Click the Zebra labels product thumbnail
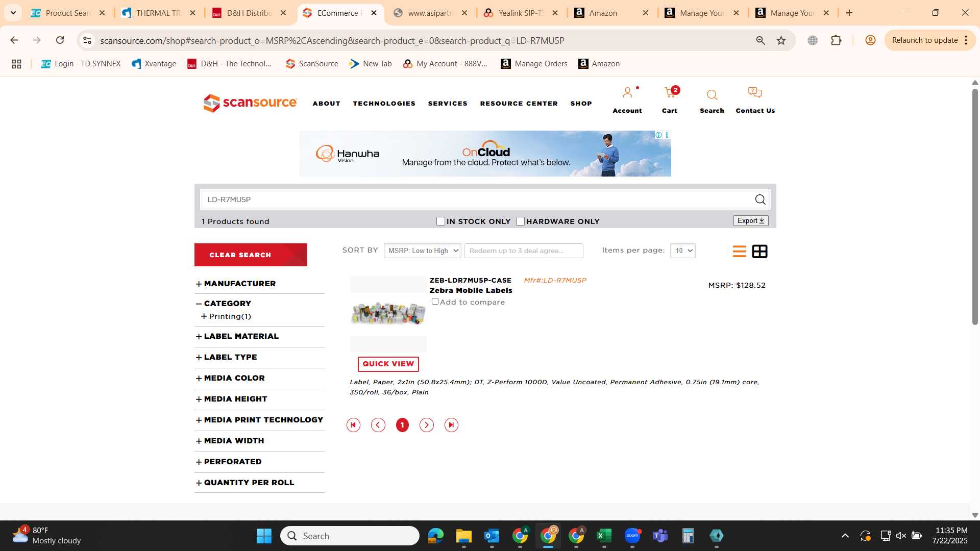980x551 pixels. pos(388,314)
